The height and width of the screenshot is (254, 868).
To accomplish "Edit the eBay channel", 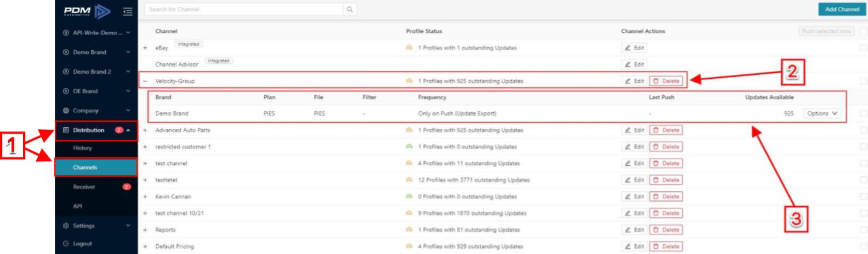I will [634, 48].
